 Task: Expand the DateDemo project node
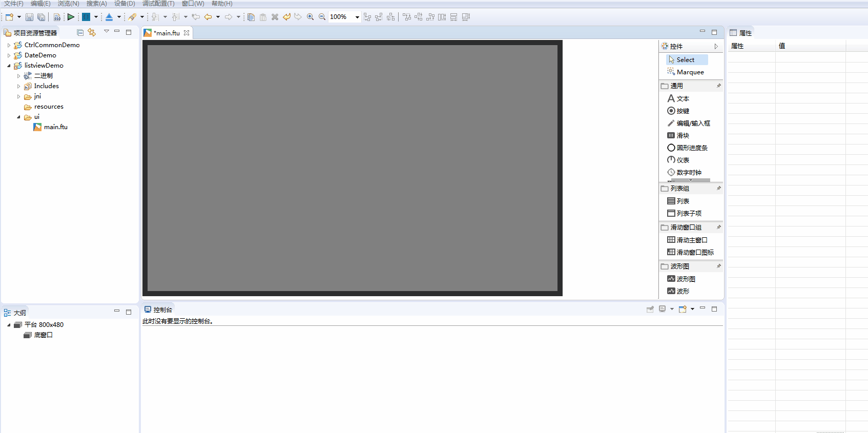[x=9, y=55]
